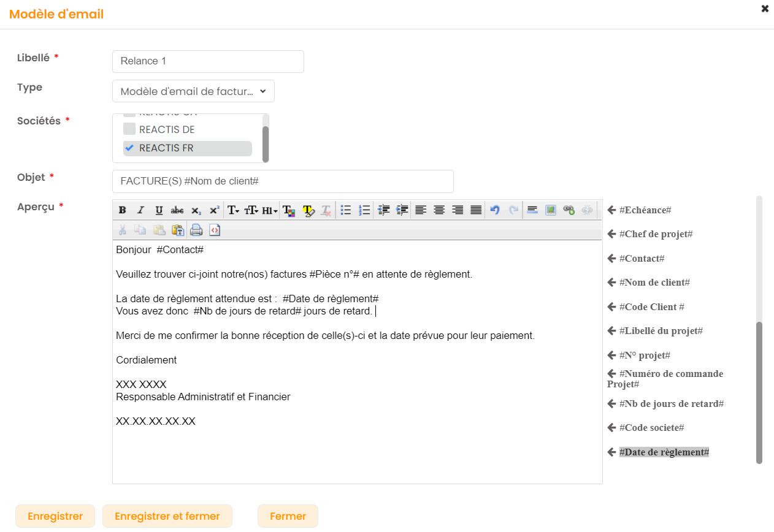
Task: Apply italic formatting
Action: pos(140,210)
